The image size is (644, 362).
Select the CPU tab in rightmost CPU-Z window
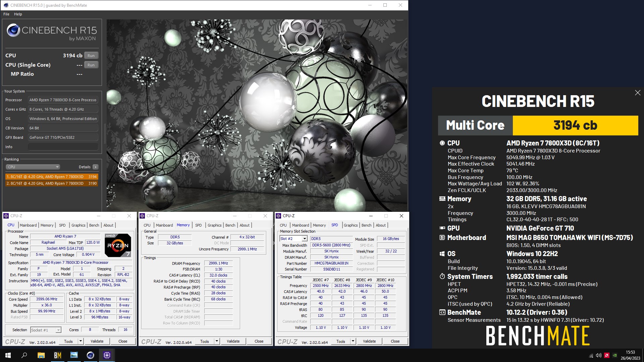pos(283,225)
